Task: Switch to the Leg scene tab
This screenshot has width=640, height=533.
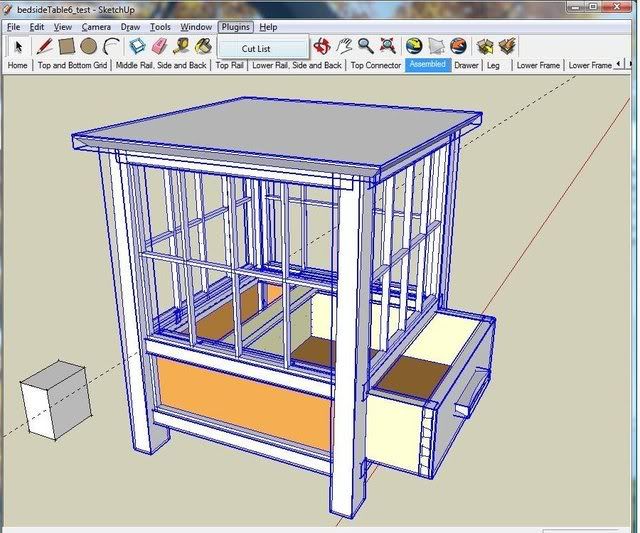Action: [493, 65]
